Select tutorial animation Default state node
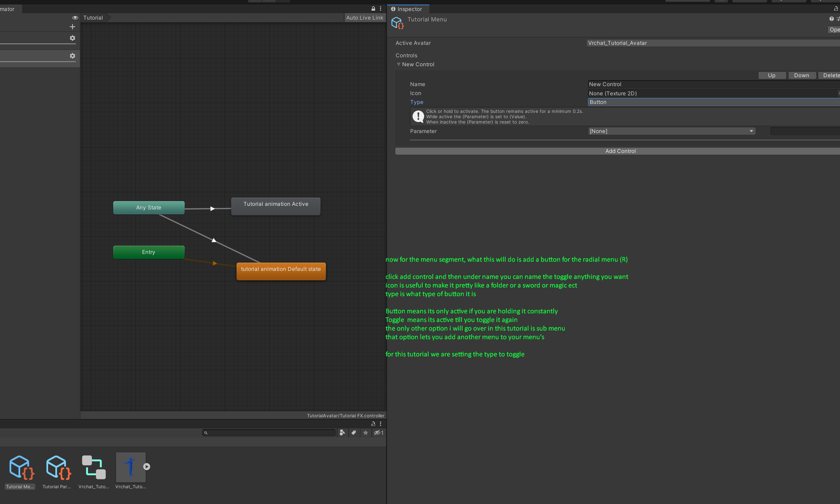The image size is (840, 504). 281,271
